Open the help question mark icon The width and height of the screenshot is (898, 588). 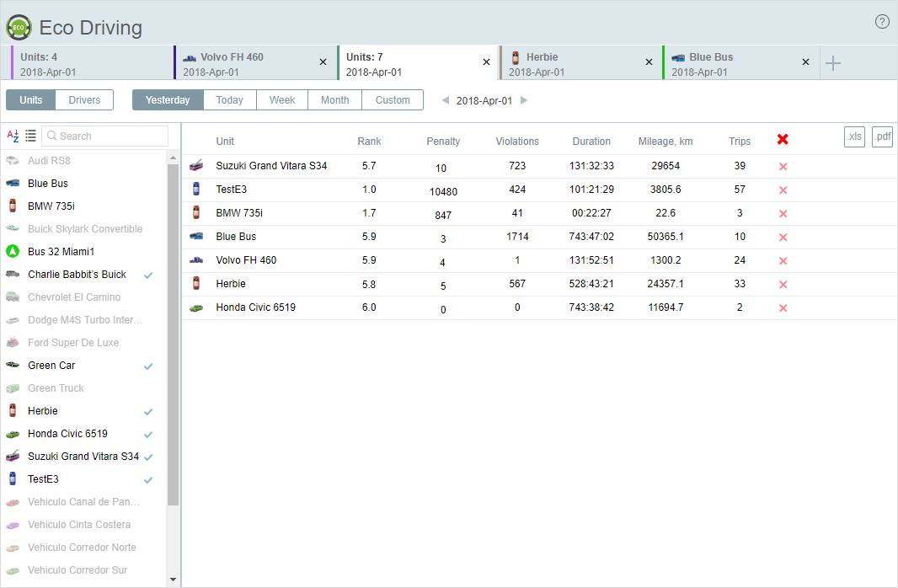[882, 22]
